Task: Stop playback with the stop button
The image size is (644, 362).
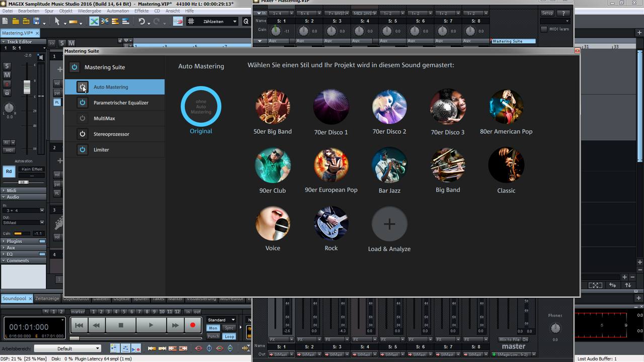Action: pyautogui.click(x=121, y=325)
